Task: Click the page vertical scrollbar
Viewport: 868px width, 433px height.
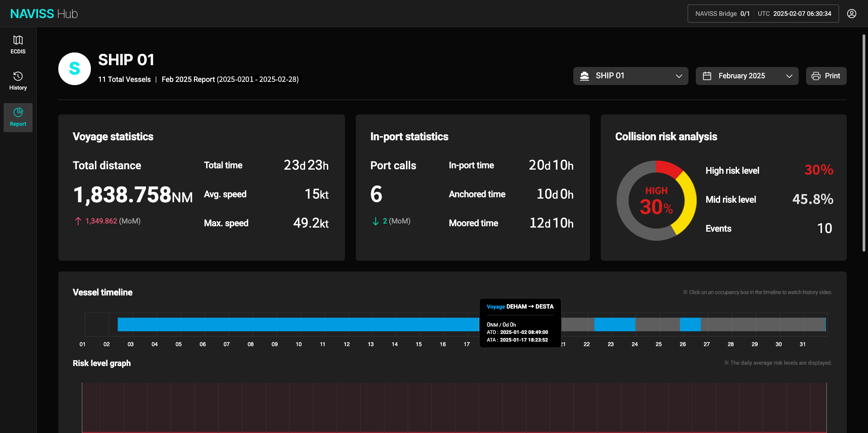Action: [x=863, y=143]
